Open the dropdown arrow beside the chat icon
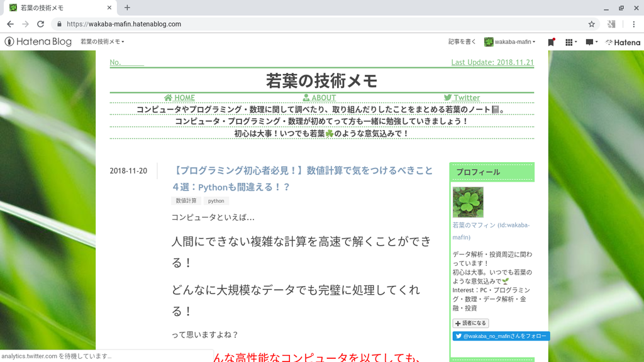The image size is (644, 362). 598,42
